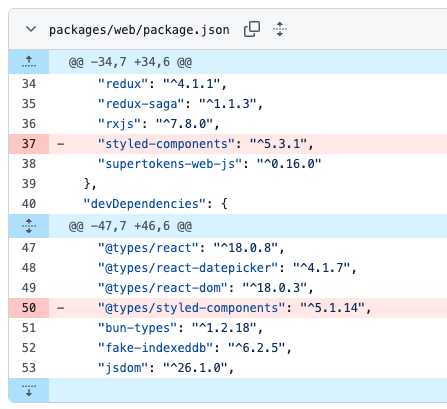Select deleted line number 50

pos(29,308)
